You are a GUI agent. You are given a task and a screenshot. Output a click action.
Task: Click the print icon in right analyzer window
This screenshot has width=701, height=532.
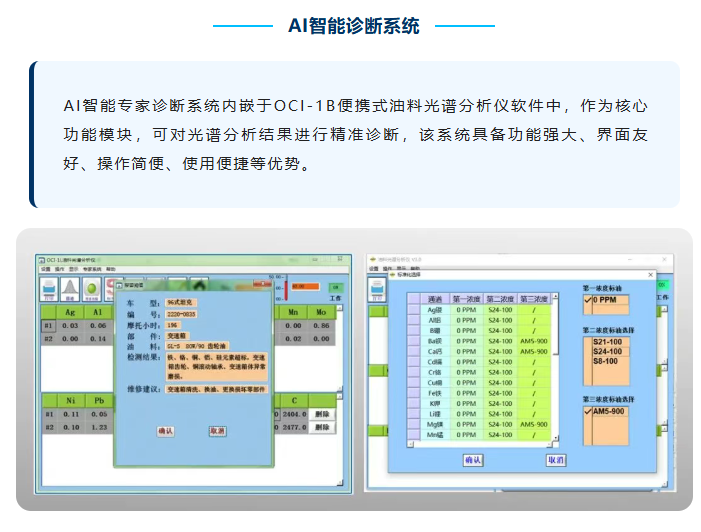point(377,289)
